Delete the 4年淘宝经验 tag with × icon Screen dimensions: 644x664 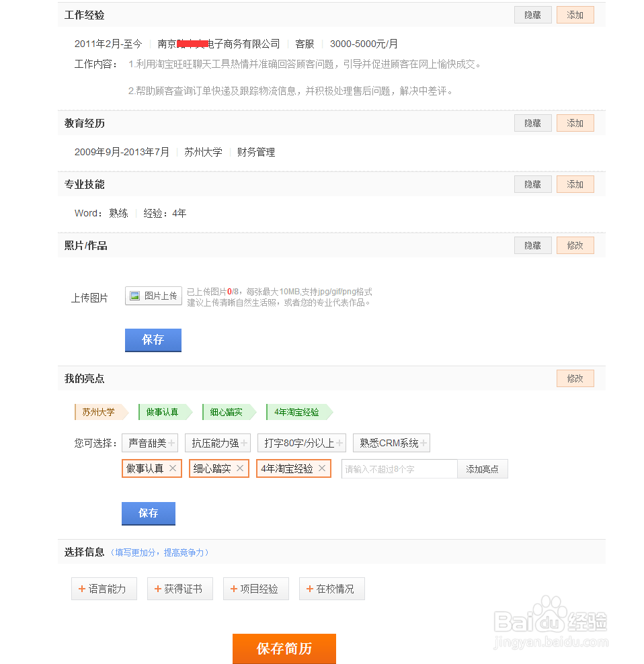coord(321,468)
